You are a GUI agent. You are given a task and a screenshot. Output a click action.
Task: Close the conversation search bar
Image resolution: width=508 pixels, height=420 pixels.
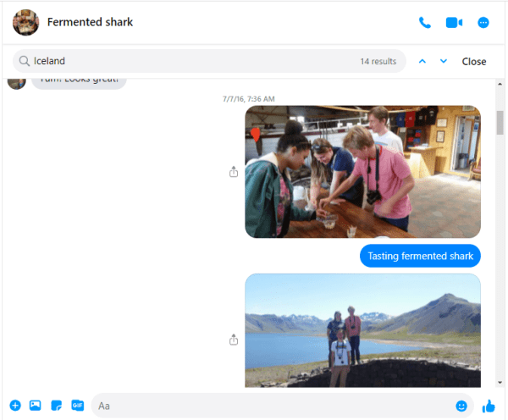[x=473, y=61]
